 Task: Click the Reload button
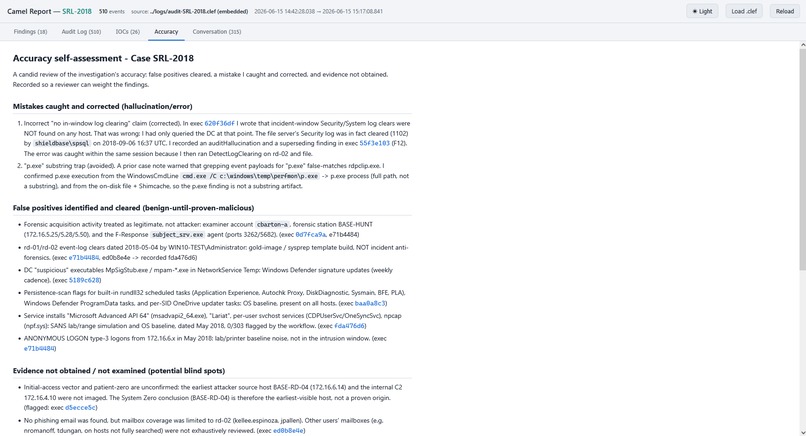point(784,11)
